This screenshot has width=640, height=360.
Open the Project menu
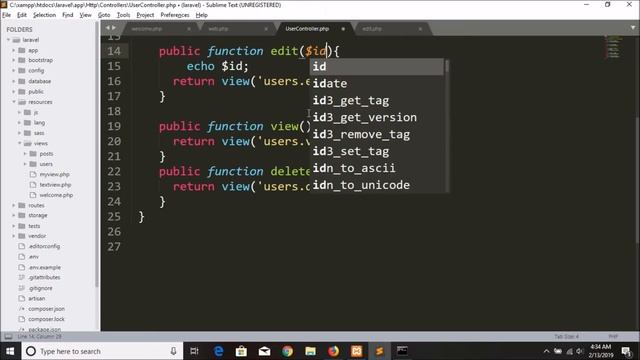tap(145, 15)
